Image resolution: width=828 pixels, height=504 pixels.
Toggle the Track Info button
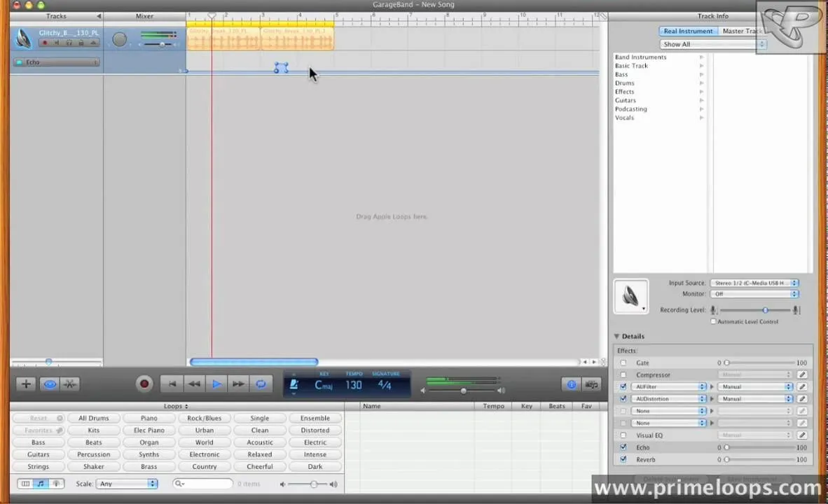(x=572, y=384)
